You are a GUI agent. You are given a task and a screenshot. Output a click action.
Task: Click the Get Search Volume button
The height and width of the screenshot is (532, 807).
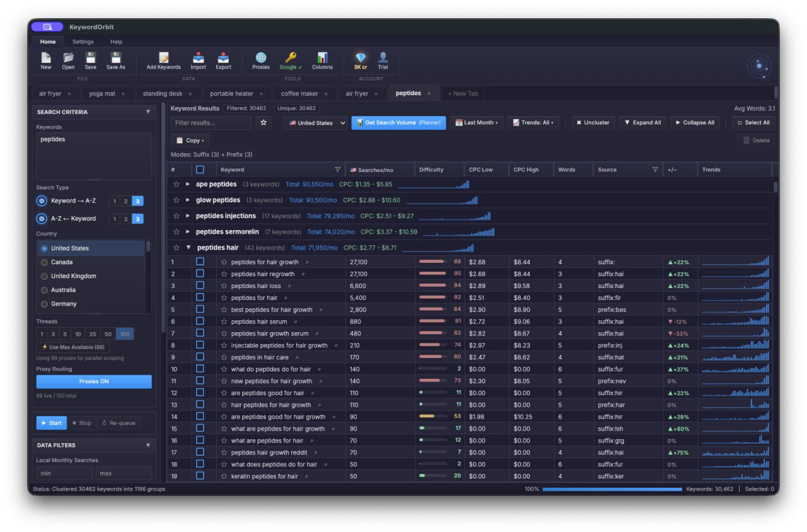coord(398,123)
